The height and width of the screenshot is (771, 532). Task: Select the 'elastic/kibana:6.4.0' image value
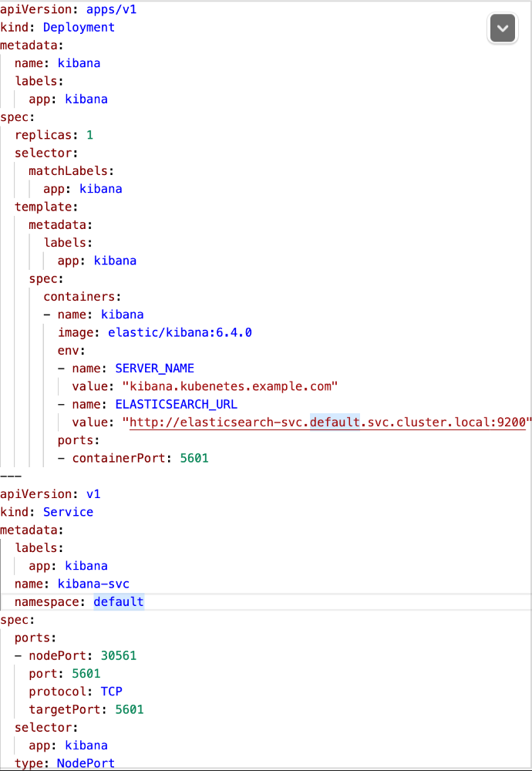pos(180,332)
